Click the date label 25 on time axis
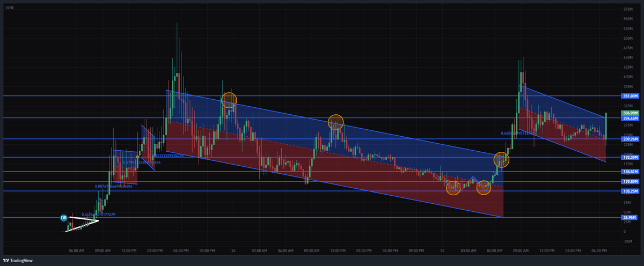The height and width of the screenshot is (266, 644). click(x=442, y=250)
